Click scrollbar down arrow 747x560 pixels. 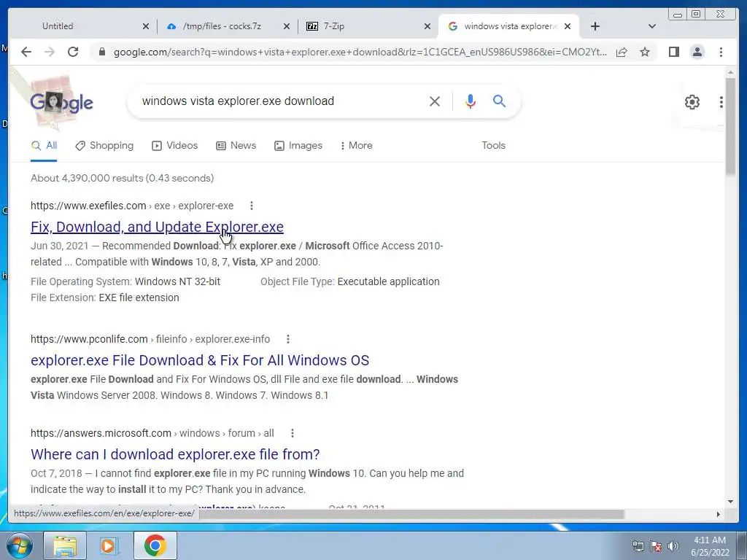click(x=730, y=502)
